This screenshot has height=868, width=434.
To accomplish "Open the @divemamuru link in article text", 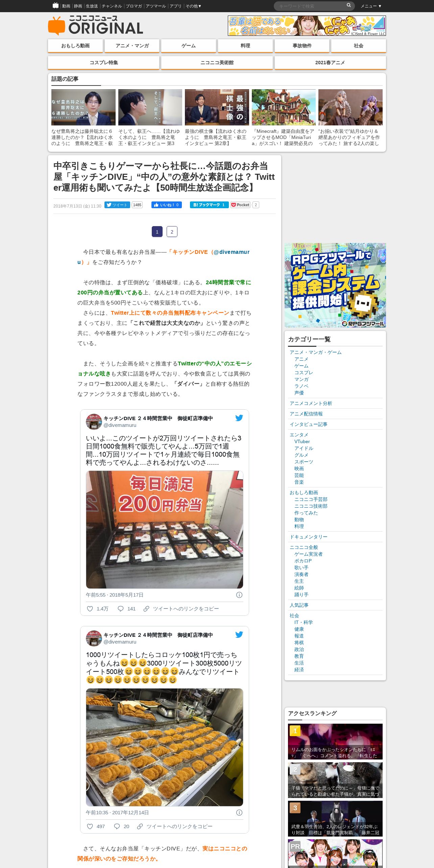I will pyautogui.click(x=232, y=252).
